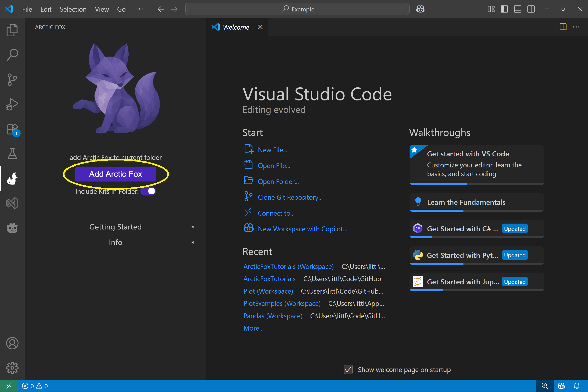Expand the Info section
This screenshot has height=392, width=588.
click(116, 242)
